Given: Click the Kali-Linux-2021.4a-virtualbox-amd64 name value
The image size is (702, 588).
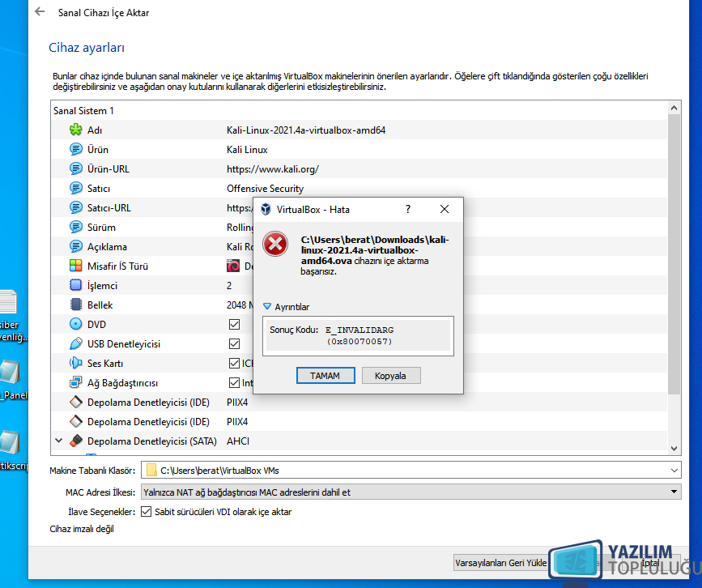Looking at the screenshot, I should 306,130.
